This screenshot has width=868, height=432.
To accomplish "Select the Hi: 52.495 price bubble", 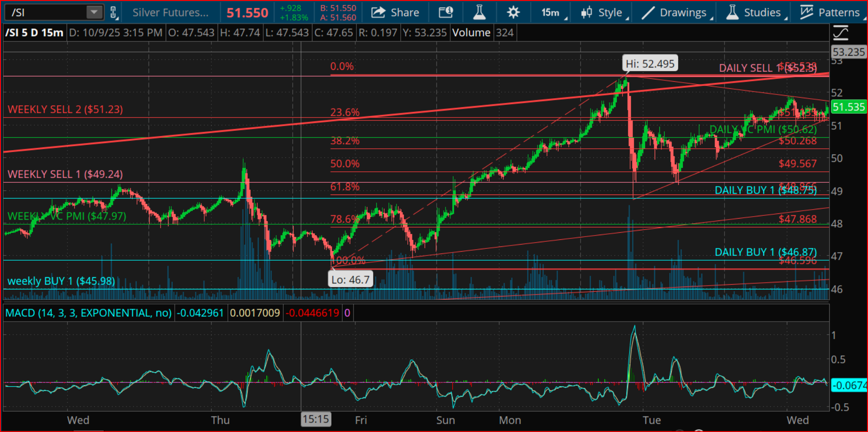I will coord(650,64).
